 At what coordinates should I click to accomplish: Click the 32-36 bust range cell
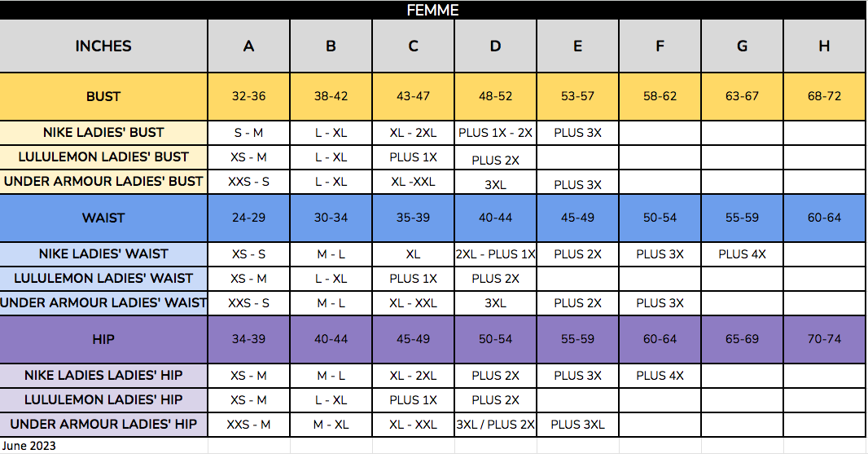coord(248,96)
